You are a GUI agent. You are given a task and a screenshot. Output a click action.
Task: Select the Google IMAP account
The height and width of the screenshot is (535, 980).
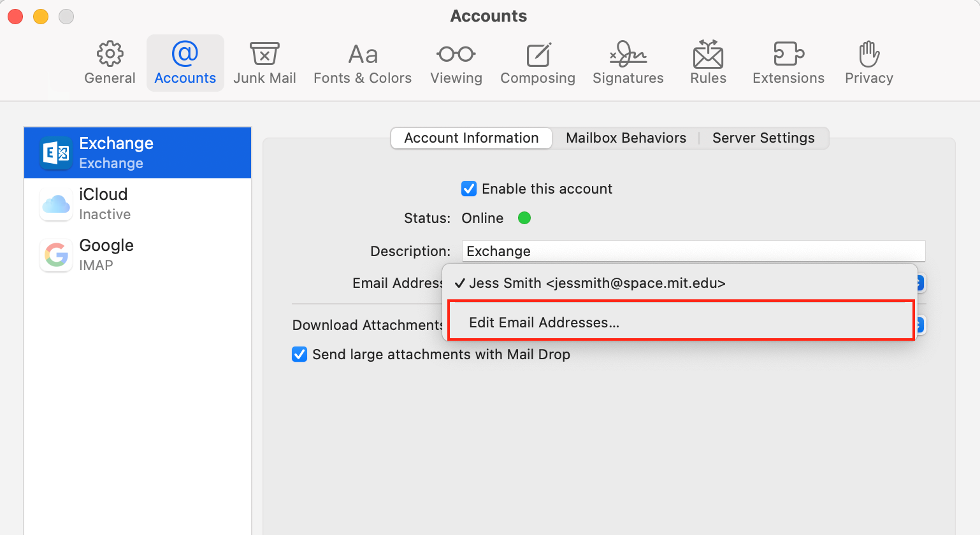[x=138, y=255]
